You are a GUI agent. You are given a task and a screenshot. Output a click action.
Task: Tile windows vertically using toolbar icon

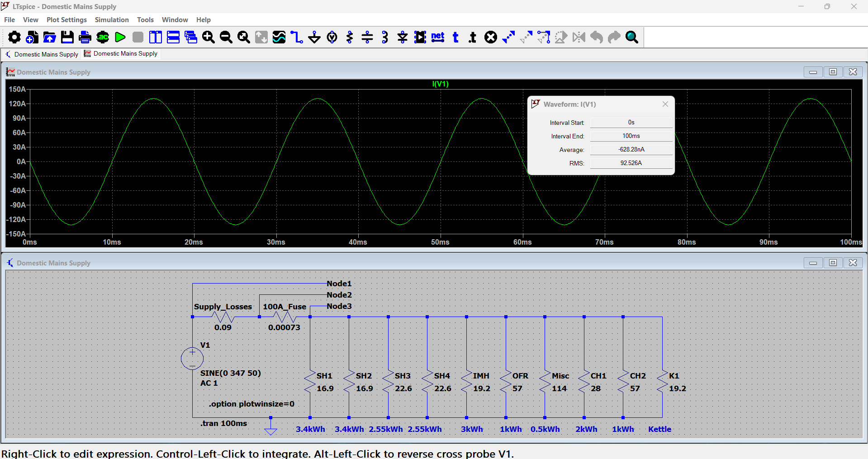pyautogui.click(x=156, y=37)
